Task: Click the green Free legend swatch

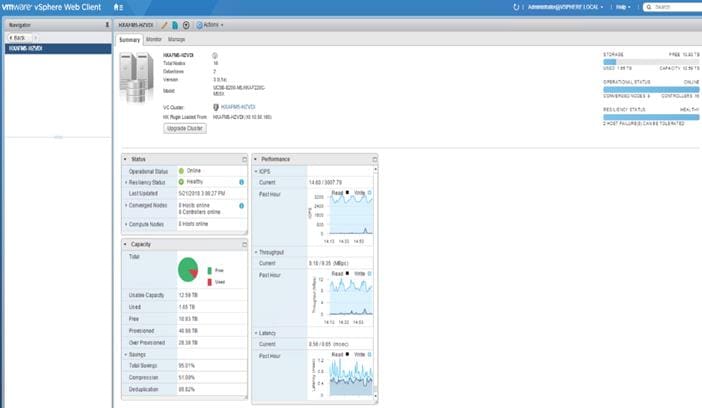Action: point(210,271)
